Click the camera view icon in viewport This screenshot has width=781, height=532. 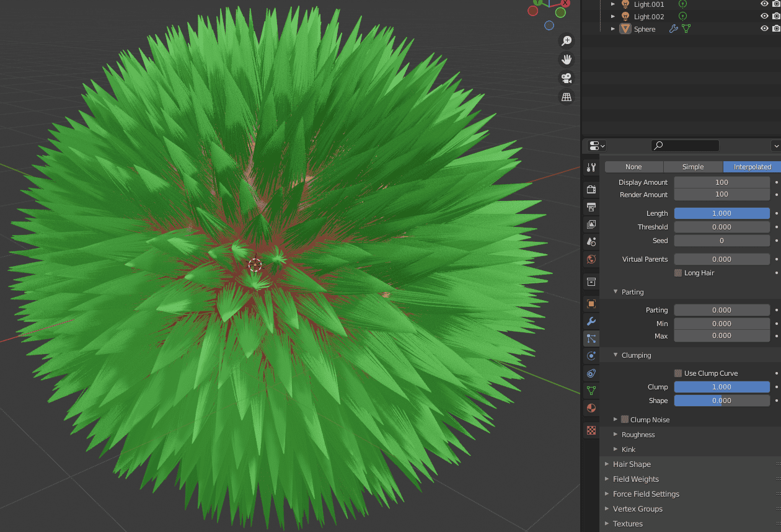click(x=566, y=78)
